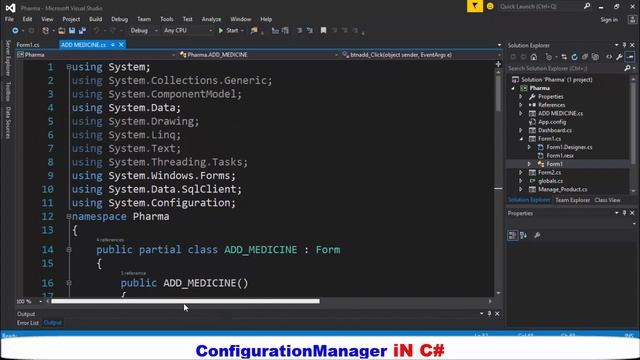Click the Search Solution Explorer field
640x360 pixels.
(x=565, y=68)
